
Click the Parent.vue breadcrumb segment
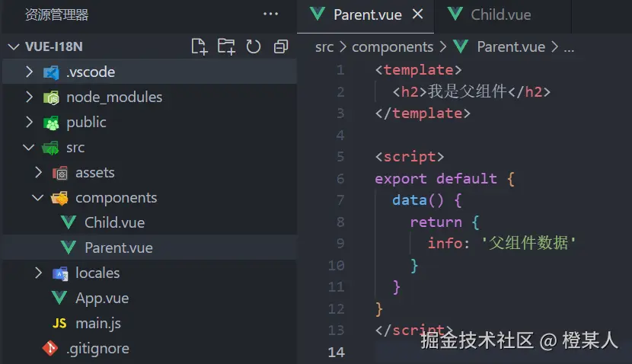click(511, 47)
